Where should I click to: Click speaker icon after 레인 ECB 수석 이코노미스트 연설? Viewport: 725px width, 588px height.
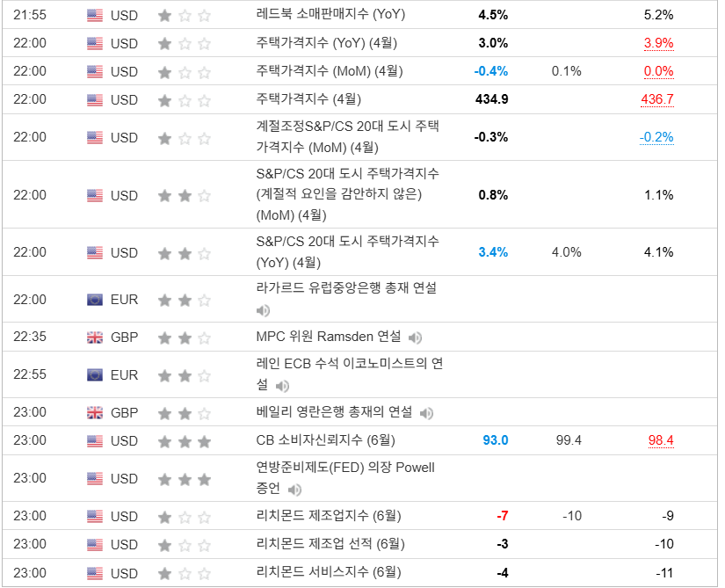(x=282, y=386)
